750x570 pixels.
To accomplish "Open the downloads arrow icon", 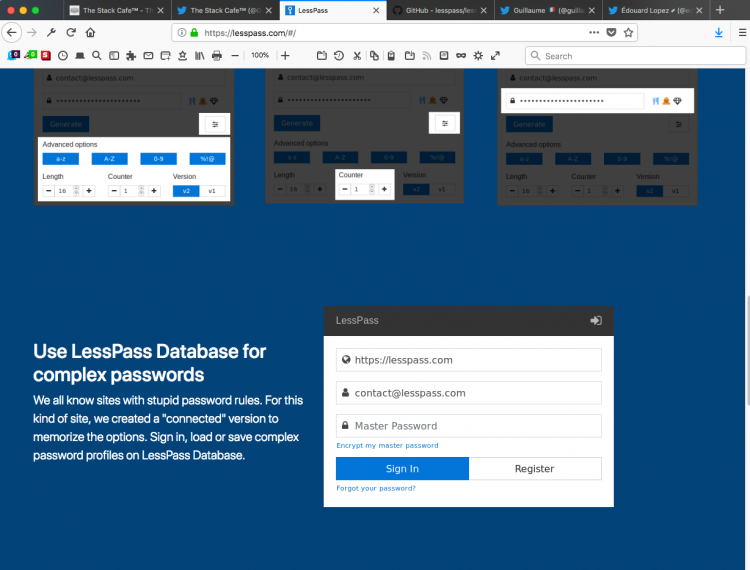I will click(718, 33).
